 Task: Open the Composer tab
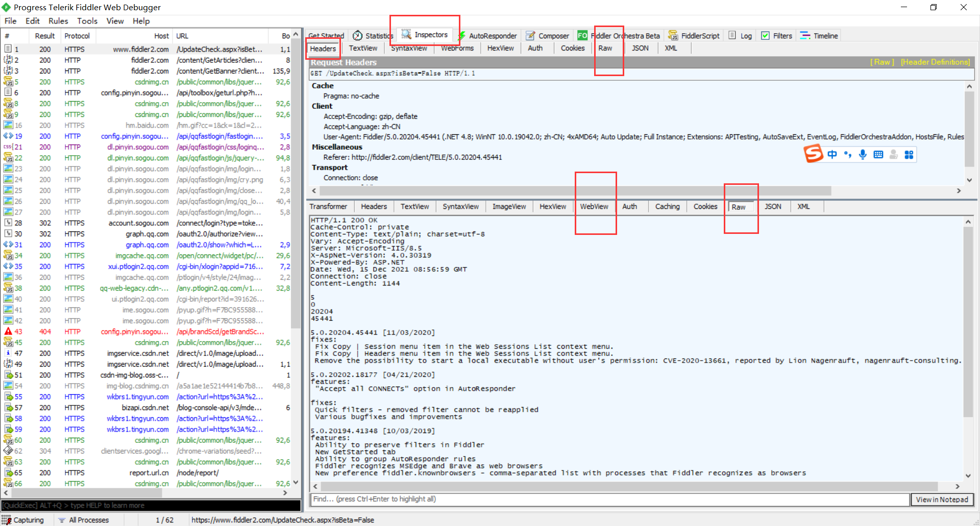click(x=548, y=36)
